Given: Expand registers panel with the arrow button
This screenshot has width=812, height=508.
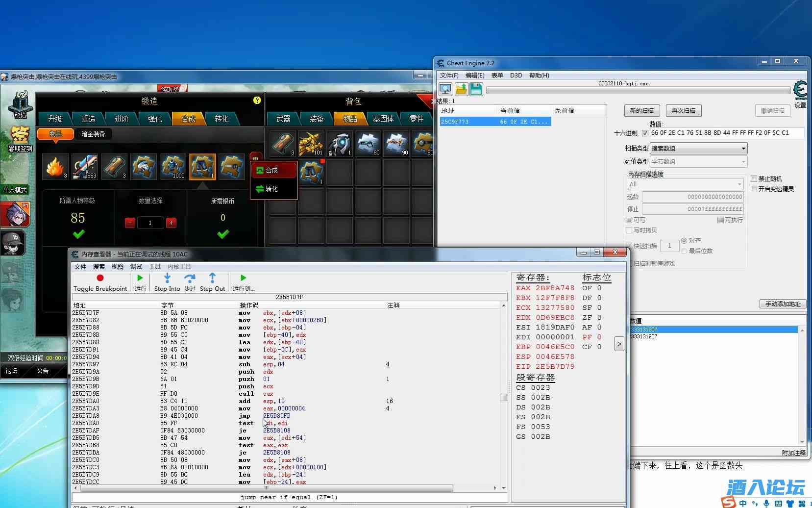Looking at the screenshot, I should click(x=619, y=344).
